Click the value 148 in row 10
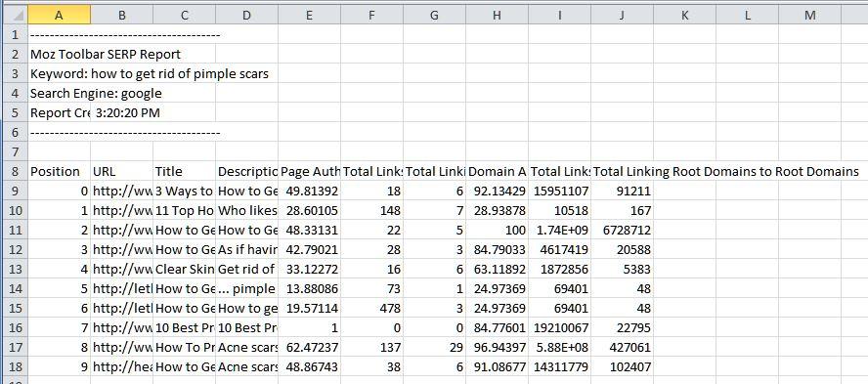The width and height of the screenshot is (868, 384). pos(372,211)
